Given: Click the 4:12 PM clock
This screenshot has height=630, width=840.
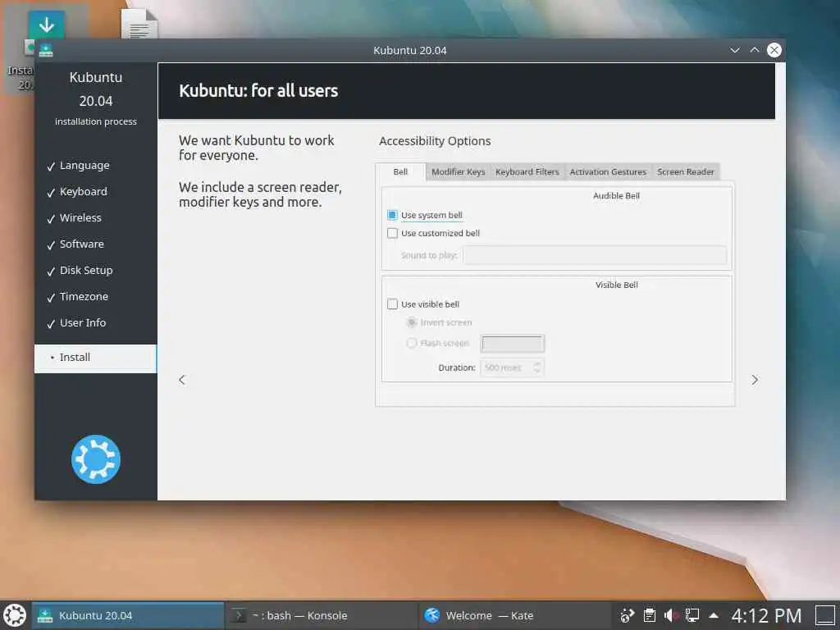Looking at the screenshot, I should click(766, 615).
